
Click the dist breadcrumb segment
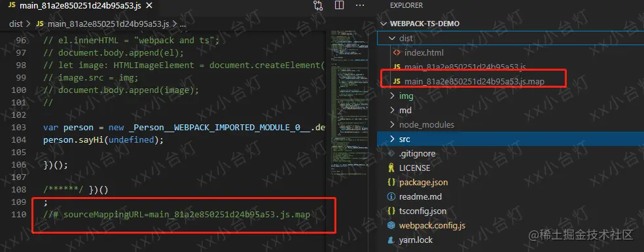16,24
